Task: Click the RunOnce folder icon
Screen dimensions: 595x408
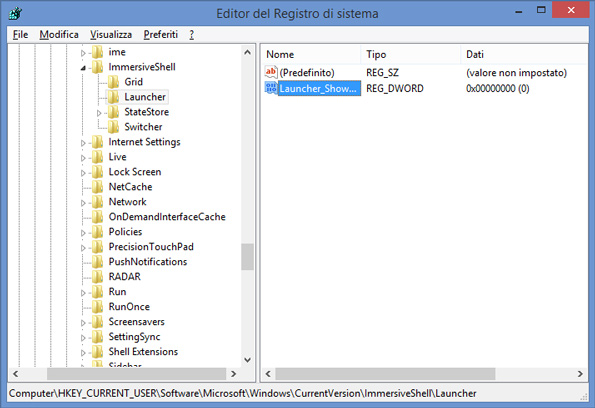Action: click(x=98, y=307)
